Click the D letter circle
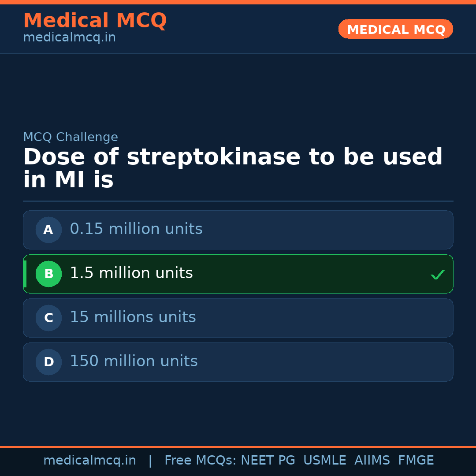Image resolution: width=476 pixels, height=476 pixels. 48,362
